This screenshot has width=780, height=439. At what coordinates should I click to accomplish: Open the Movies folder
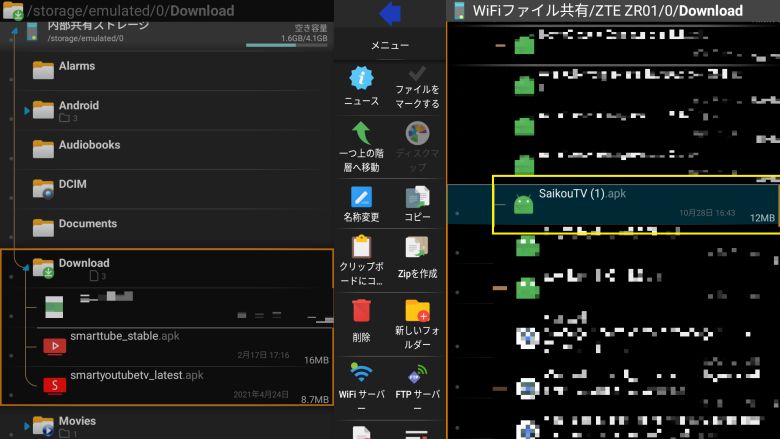pos(167,425)
